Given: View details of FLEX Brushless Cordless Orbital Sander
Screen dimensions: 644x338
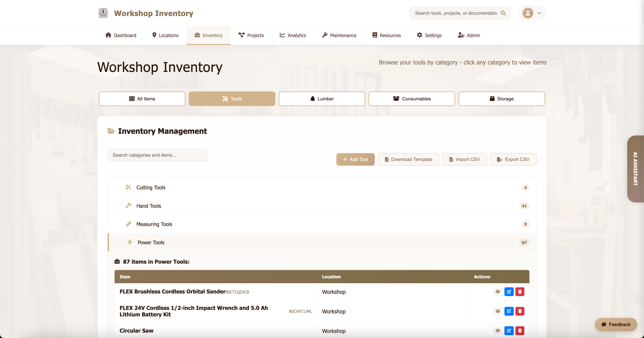Looking at the screenshot, I should coord(498,291).
